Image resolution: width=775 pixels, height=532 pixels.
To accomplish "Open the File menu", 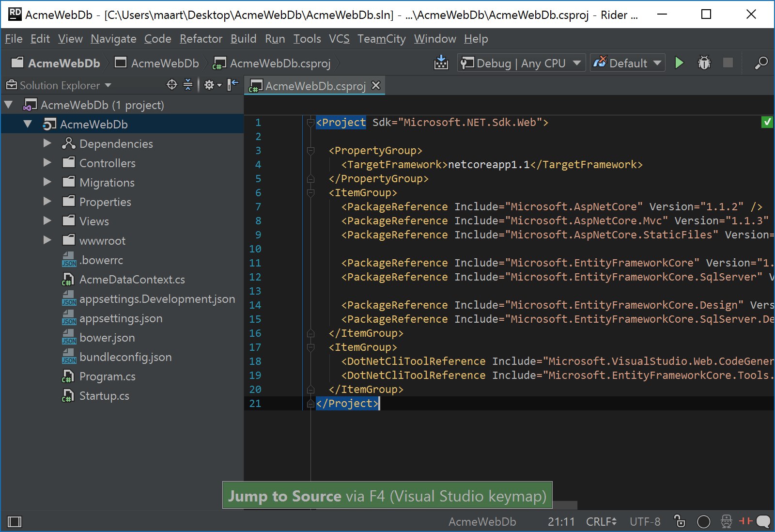I will pos(14,39).
